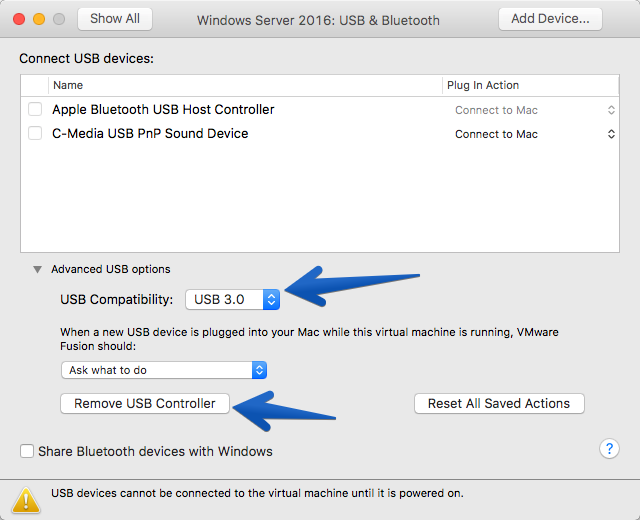Image resolution: width=640 pixels, height=520 pixels.
Task: Open the USB Compatibility dropdown
Action: [x=232, y=300]
